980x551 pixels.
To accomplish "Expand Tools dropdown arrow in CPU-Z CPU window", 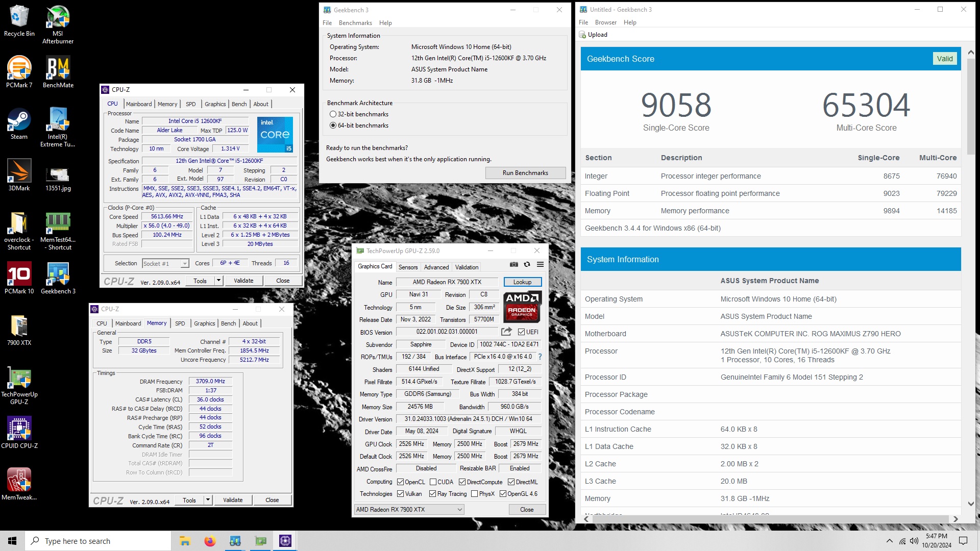I will pyautogui.click(x=218, y=281).
